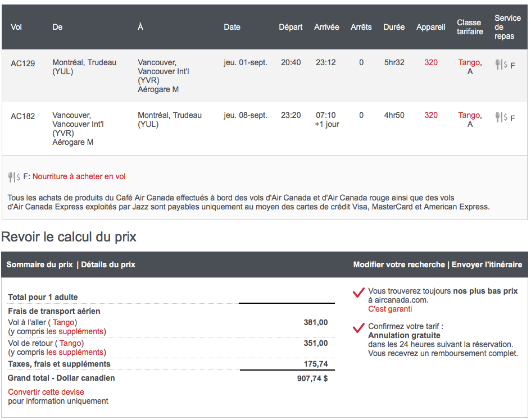Click les suppléments under Vol à l'aller
Image resolution: width=531 pixels, height=420 pixels.
tap(75, 331)
